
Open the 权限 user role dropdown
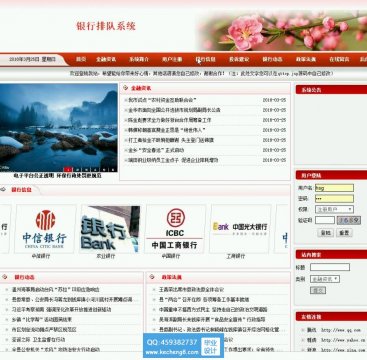pyautogui.click(x=334, y=209)
